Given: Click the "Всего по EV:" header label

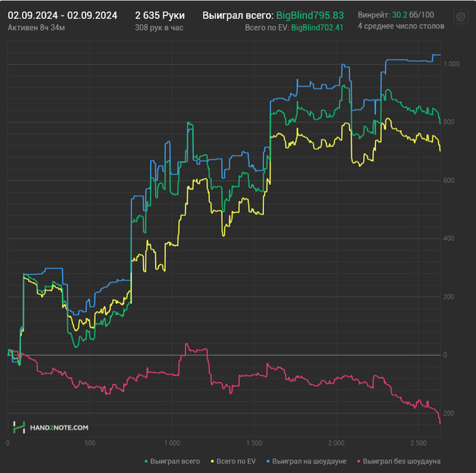Looking at the screenshot, I should pos(267,28).
